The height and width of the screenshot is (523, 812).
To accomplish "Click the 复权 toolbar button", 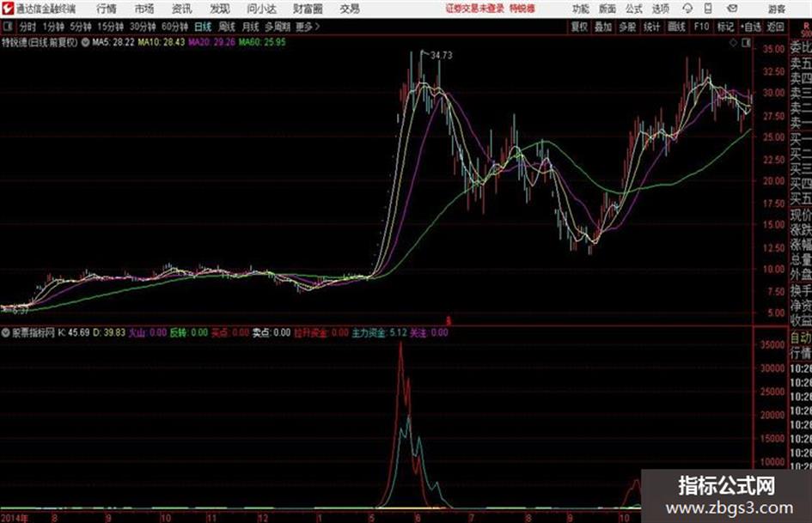I will pyautogui.click(x=579, y=27).
